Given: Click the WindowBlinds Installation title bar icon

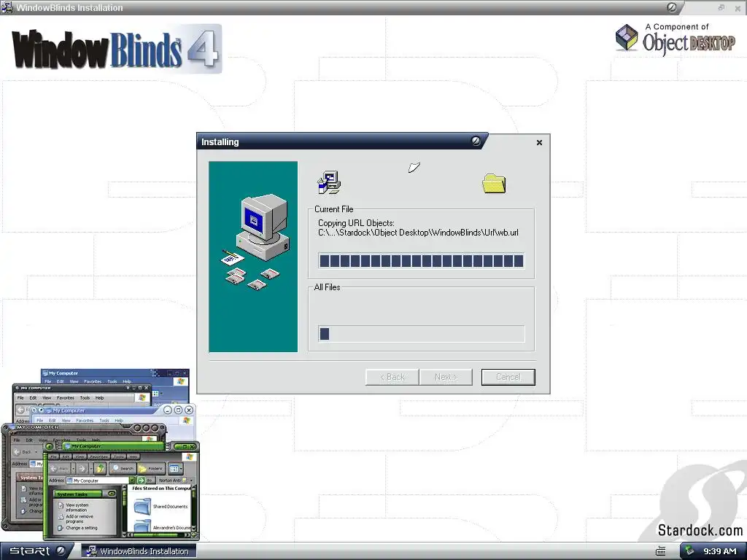Looking at the screenshot, I should click(7, 7).
